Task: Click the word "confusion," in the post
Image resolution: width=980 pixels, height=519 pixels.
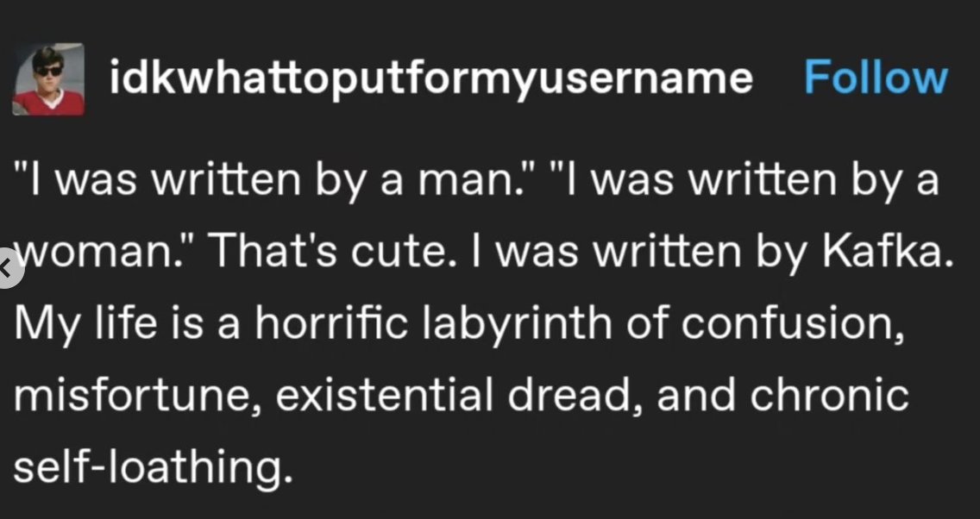Action: tap(793, 325)
